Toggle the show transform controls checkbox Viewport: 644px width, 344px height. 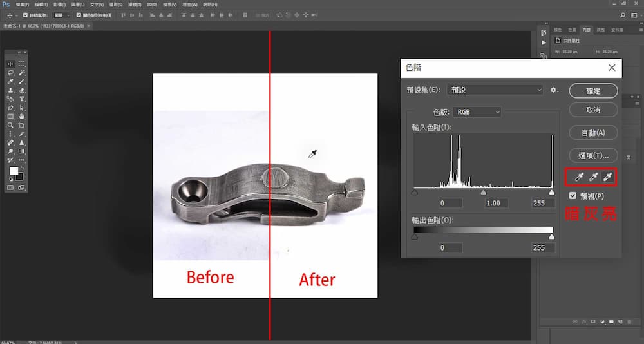[x=79, y=15]
